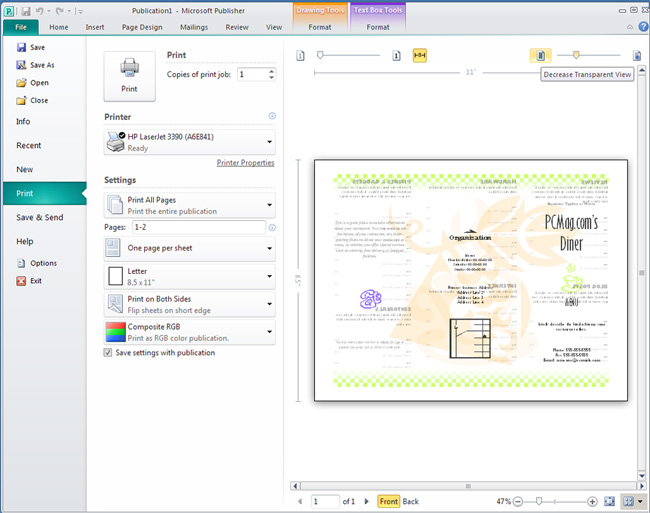650x513 pixels.
Task: Open the Text Box Tools Format tab
Action: (378, 27)
